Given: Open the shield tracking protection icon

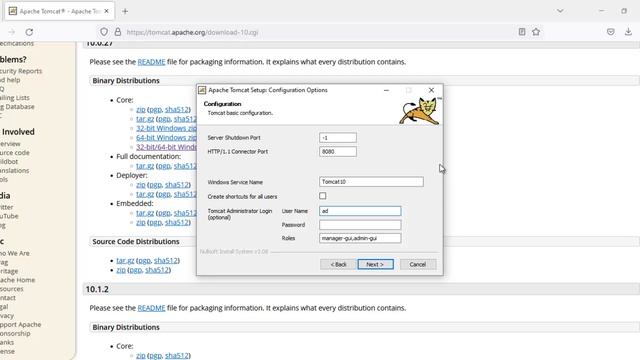Looking at the screenshot, I should (104, 32).
